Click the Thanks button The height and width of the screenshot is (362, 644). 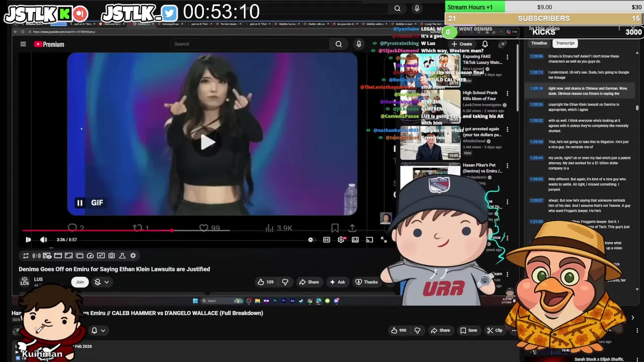[366, 282]
